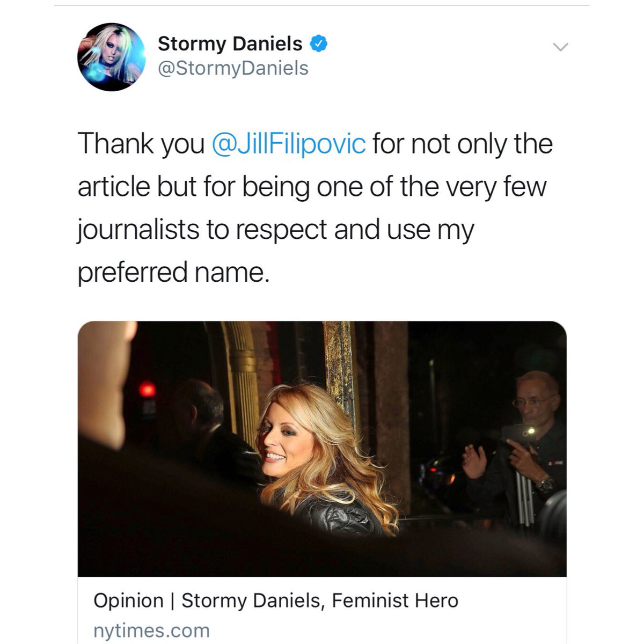The width and height of the screenshot is (644, 644).
Task: Visit the @StormyDaniels handle link
Action: [233, 69]
